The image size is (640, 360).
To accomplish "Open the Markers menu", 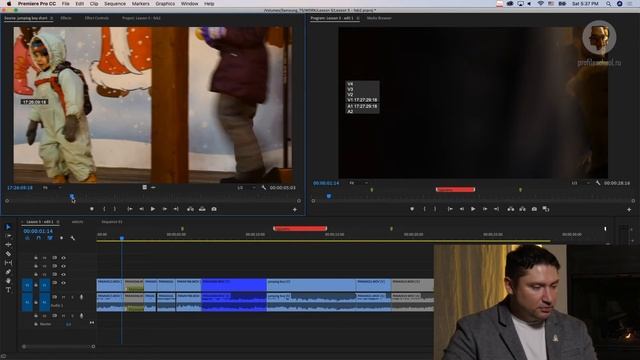I will 140,4.
